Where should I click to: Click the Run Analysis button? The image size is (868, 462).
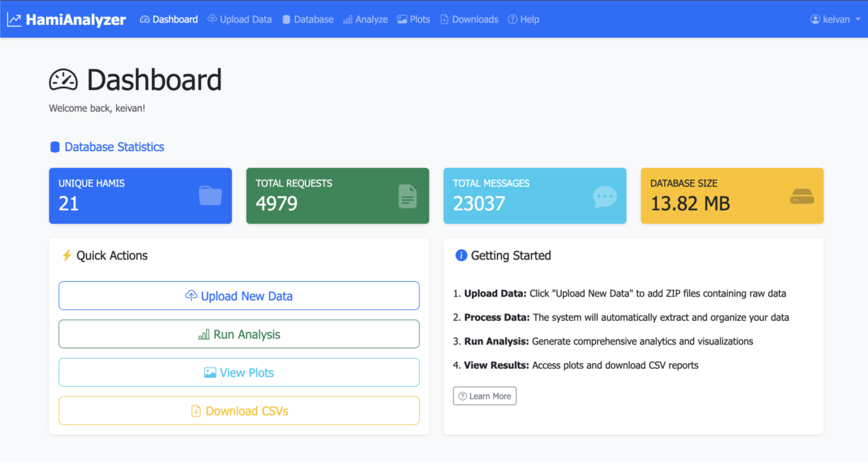(x=239, y=334)
